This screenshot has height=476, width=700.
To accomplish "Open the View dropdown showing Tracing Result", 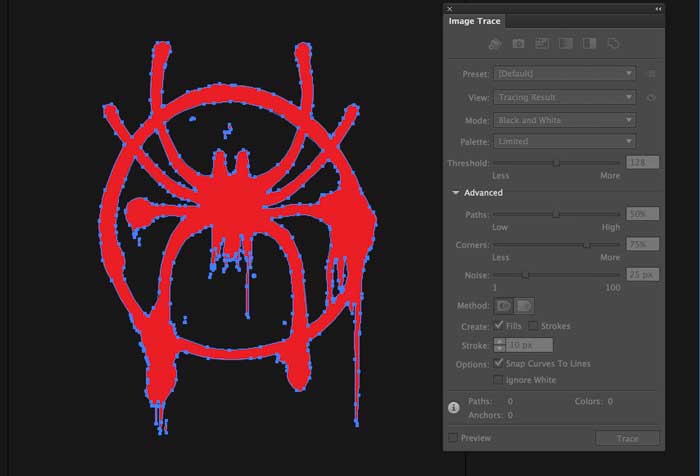I will point(565,97).
